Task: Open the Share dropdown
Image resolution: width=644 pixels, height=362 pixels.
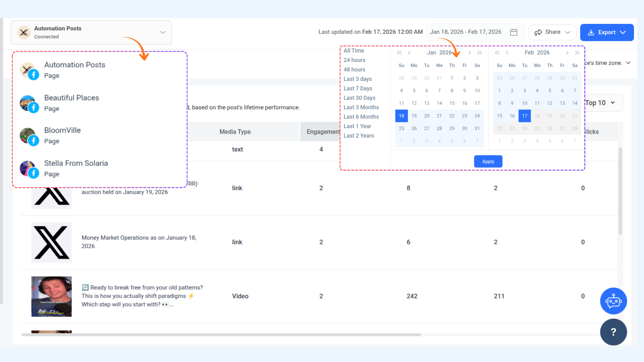Action: [x=552, y=32]
